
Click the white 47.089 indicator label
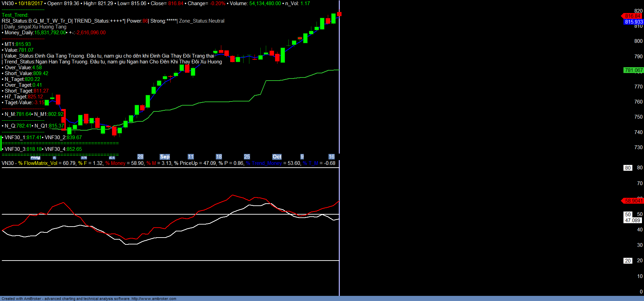(632, 220)
